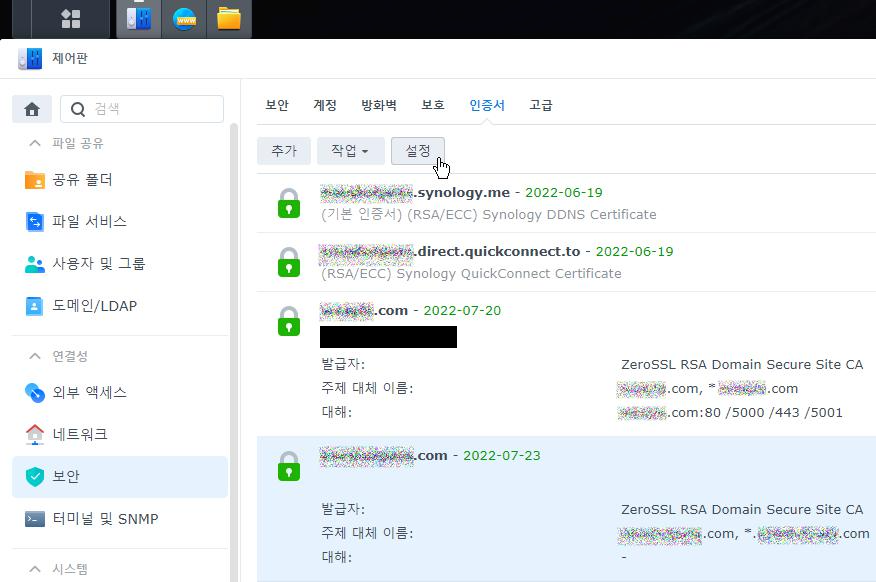
Task: Click lock icon of 2022-07-23 certificate
Action: click(289, 466)
